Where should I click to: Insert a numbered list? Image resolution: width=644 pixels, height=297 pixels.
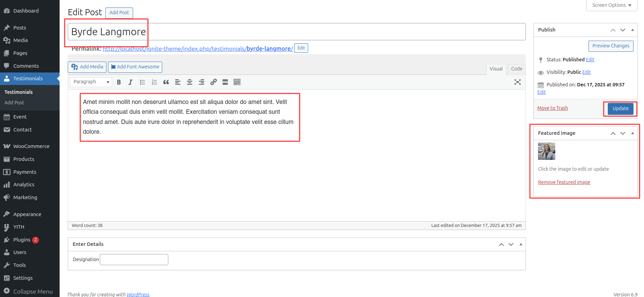154,82
